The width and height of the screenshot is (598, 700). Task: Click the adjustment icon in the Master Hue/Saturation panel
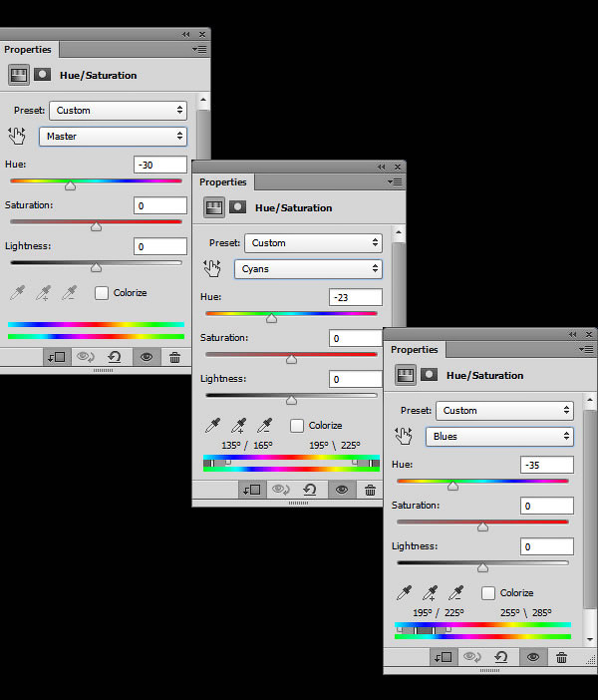[19, 75]
